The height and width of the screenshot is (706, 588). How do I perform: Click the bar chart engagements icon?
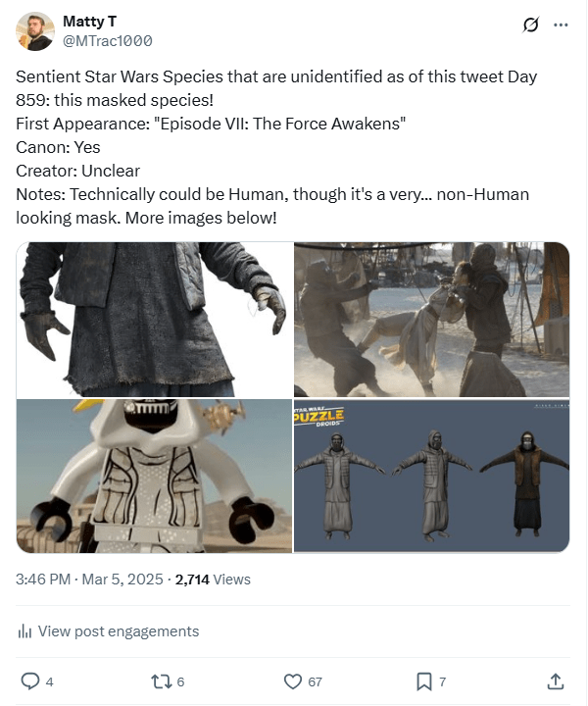[x=24, y=631]
